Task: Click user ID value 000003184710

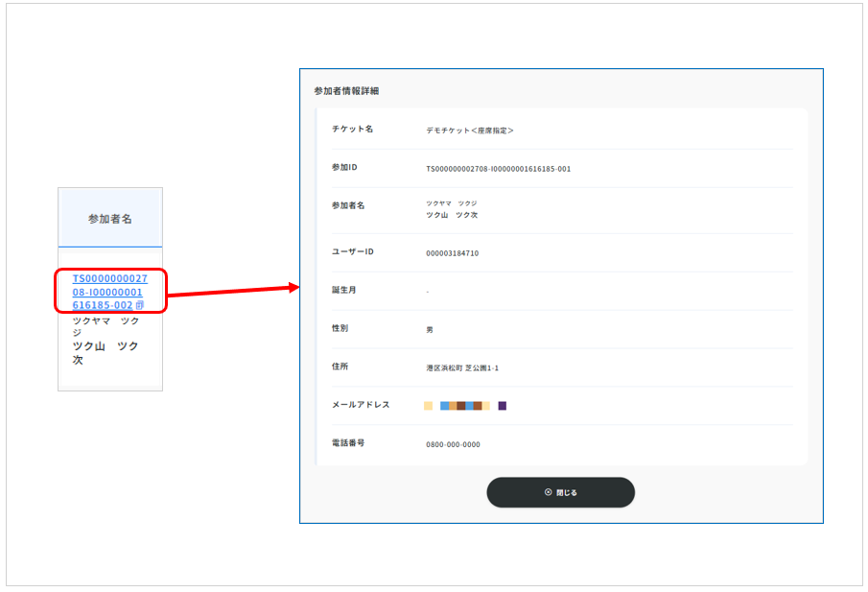Action: click(452, 253)
